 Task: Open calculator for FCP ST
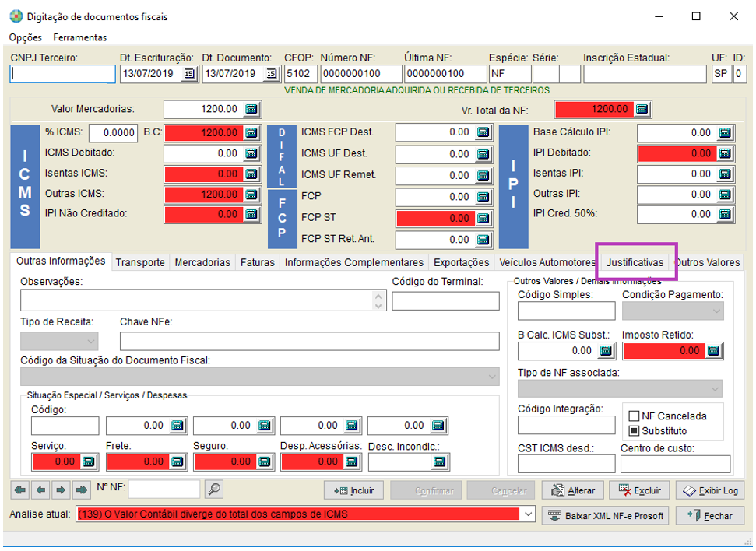[x=483, y=219]
